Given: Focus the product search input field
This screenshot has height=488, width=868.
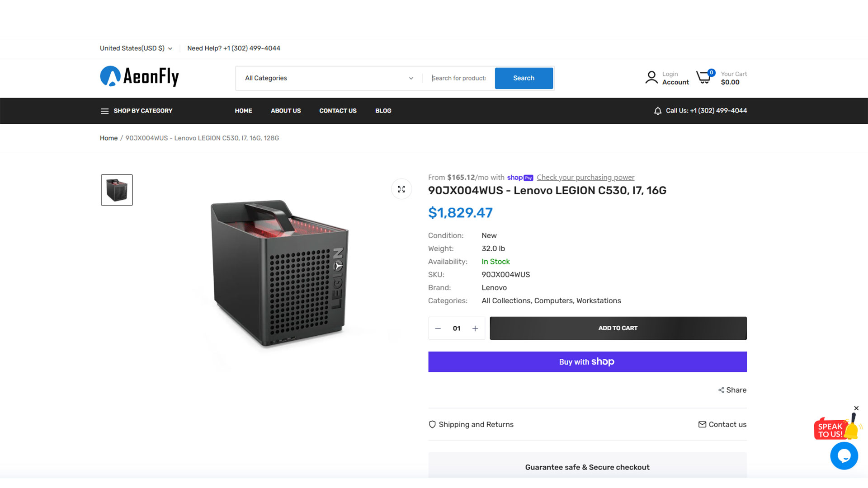Looking at the screenshot, I should [x=458, y=78].
